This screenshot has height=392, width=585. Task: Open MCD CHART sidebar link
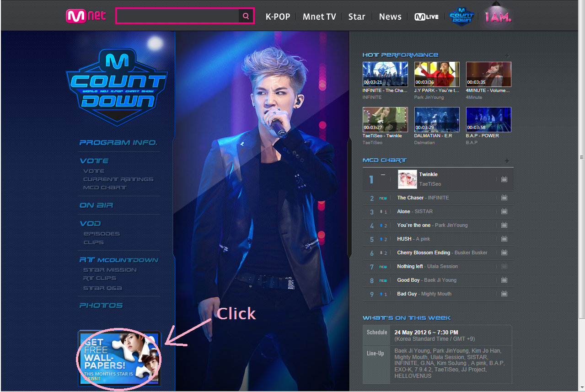105,188
